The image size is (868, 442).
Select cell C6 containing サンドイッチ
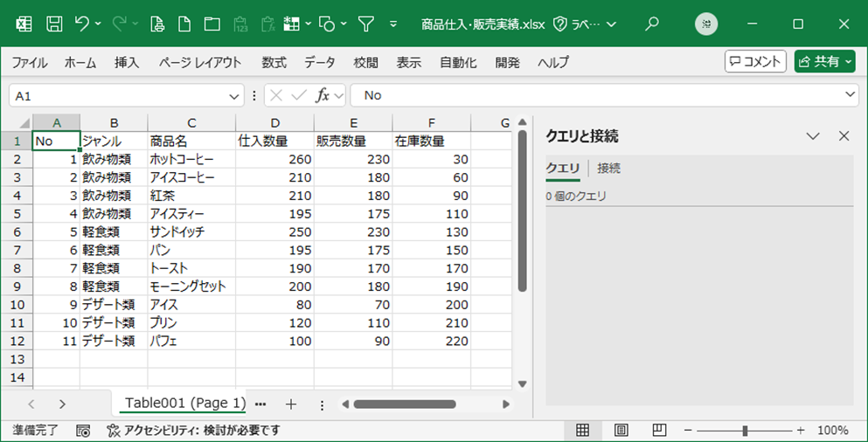191,231
